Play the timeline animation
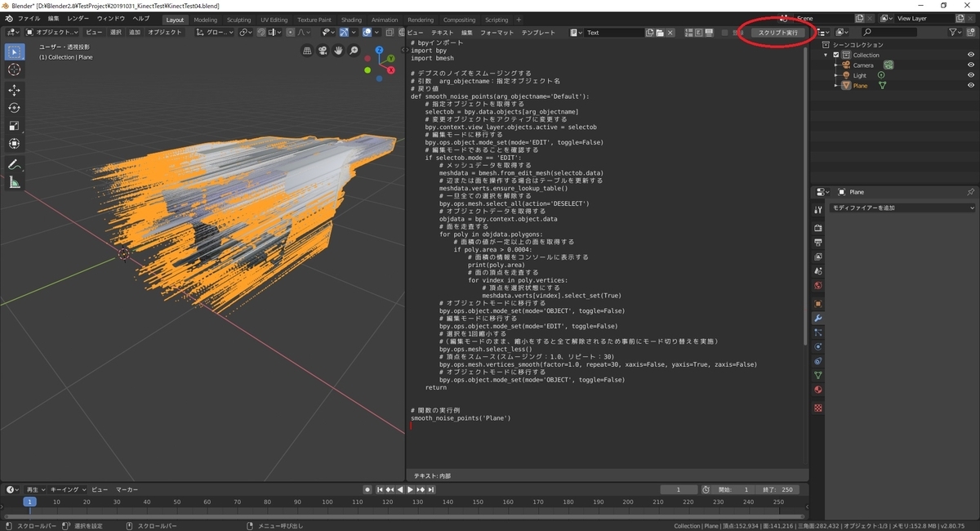 click(411, 489)
